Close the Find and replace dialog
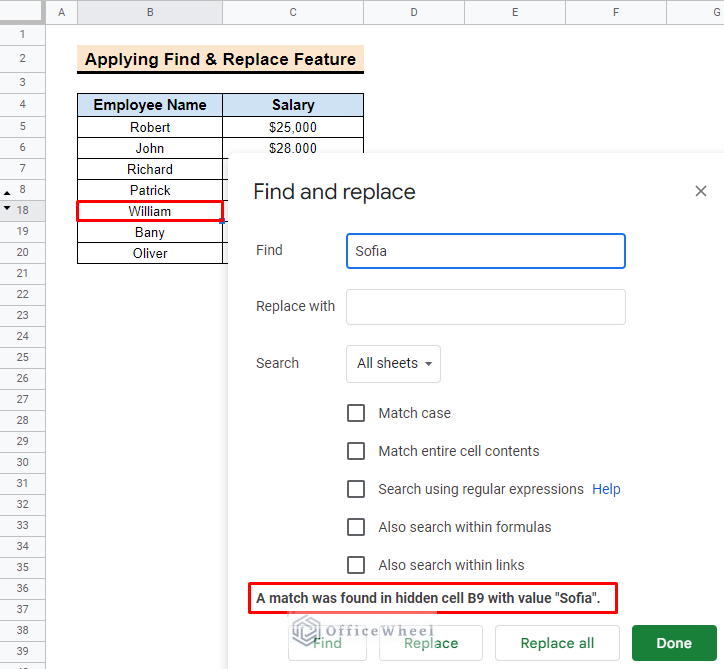This screenshot has width=724, height=669. pos(700,191)
